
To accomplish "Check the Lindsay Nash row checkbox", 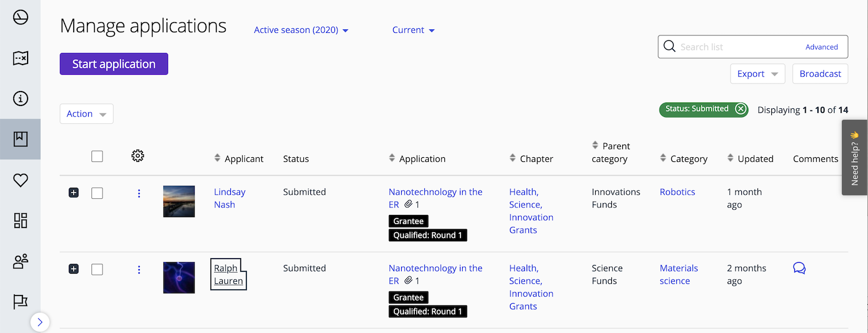I will (x=97, y=193).
